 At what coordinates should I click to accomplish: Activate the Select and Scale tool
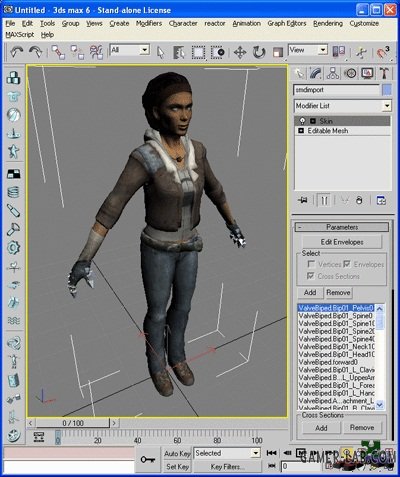pyautogui.click(x=278, y=52)
